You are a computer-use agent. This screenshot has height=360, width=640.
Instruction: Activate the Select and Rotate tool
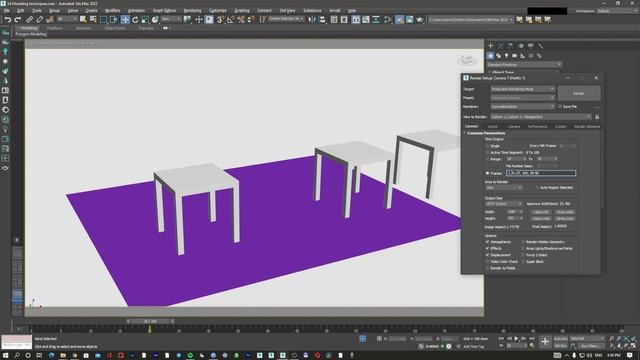pos(135,20)
